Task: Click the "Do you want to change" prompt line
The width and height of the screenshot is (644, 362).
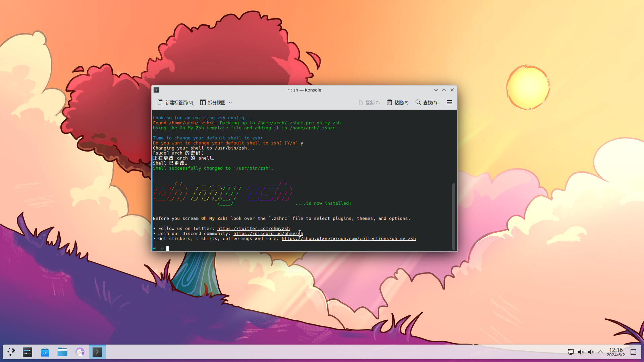Action: click(x=228, y=143)
